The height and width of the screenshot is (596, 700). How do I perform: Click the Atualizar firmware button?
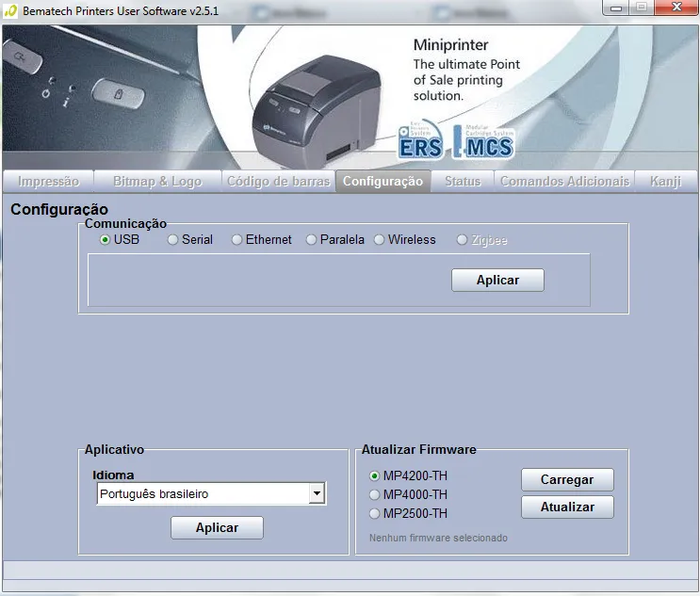pyautogui.click(x=567, y=507)
